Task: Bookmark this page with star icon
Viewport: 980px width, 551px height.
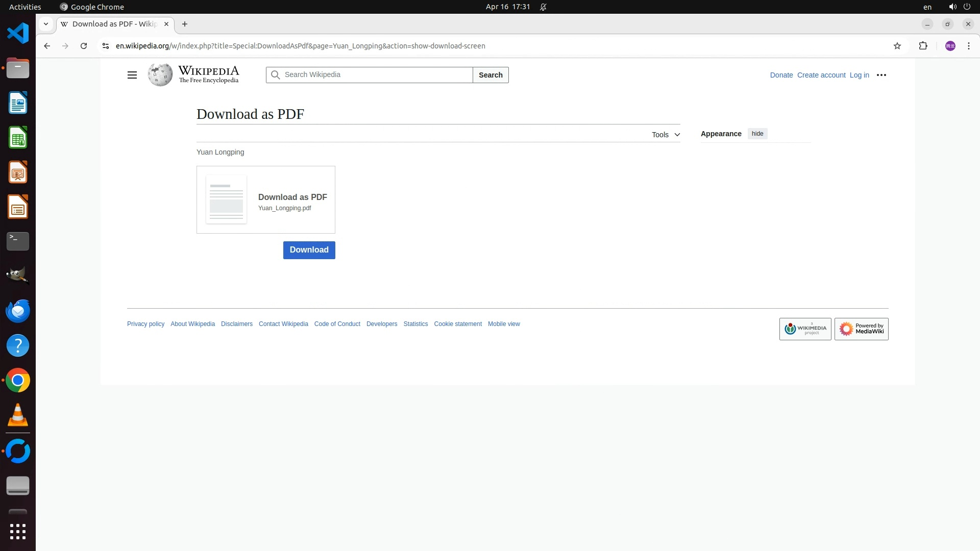Action: coord(897,46)
